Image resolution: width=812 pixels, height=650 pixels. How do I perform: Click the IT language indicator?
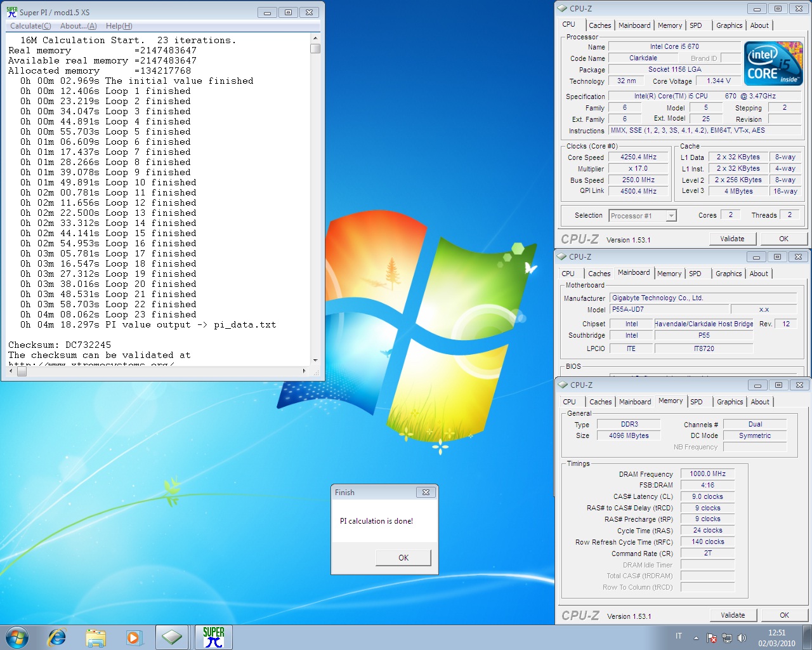pyautogui.click(x=679, y=636)
